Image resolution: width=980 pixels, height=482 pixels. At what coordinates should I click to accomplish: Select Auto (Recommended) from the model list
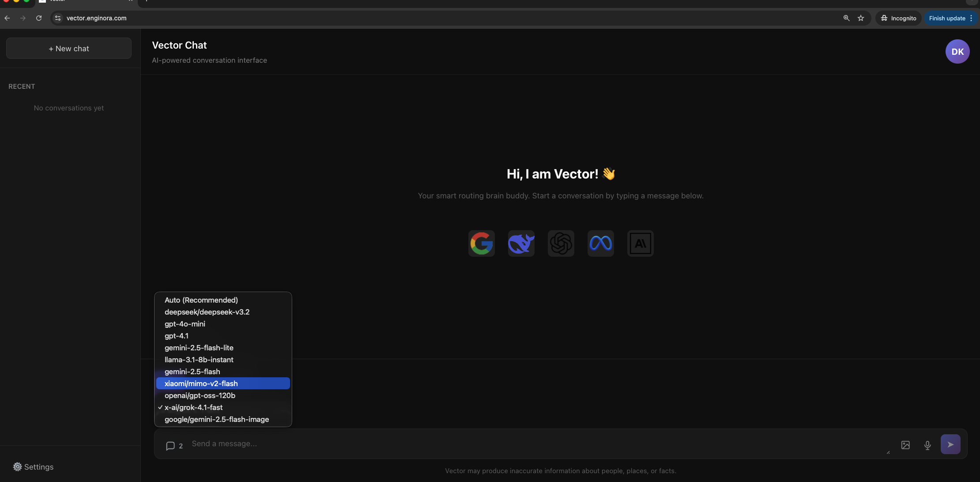[201, 300]
